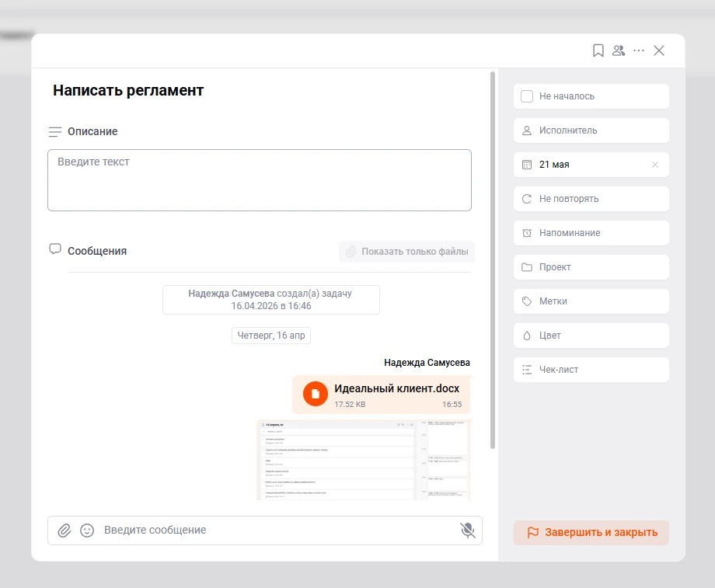715x588 pixels.
Task: Open the Метки tags selector
Action: 591,301
